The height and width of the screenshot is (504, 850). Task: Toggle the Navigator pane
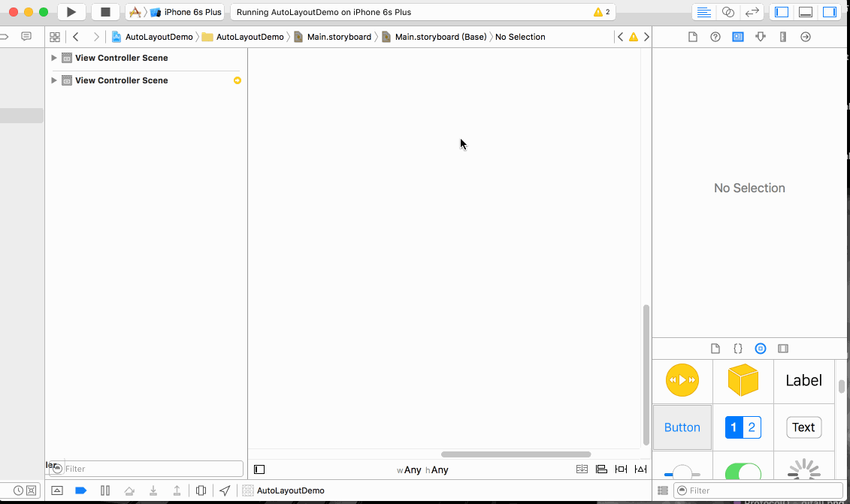coord(782,12)
